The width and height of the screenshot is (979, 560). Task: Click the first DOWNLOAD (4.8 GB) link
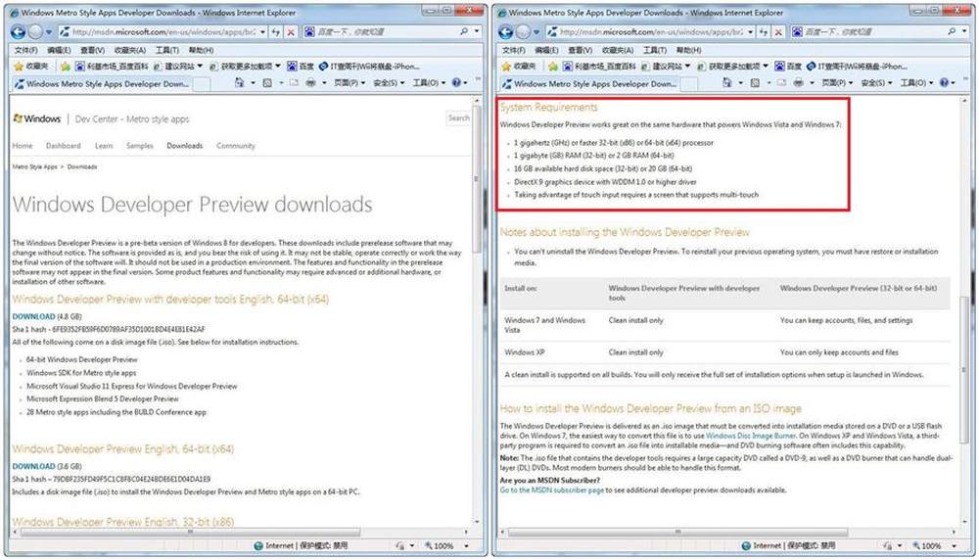point(33,316)
